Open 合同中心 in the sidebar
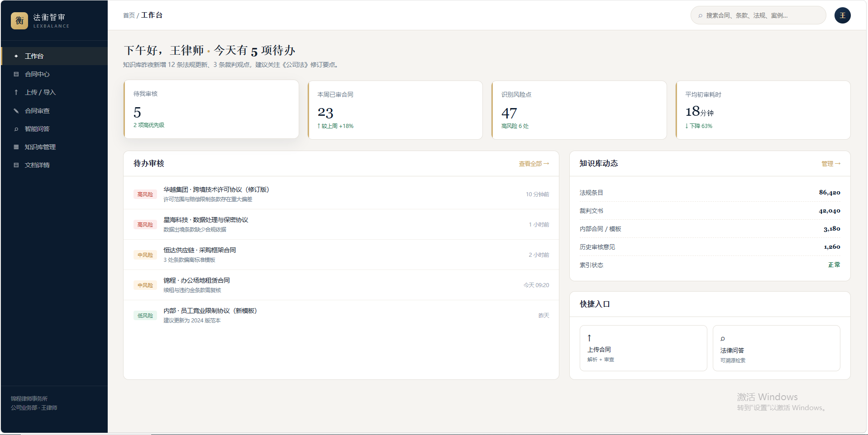This screenshot has height=435, width=868. (54, 74)
